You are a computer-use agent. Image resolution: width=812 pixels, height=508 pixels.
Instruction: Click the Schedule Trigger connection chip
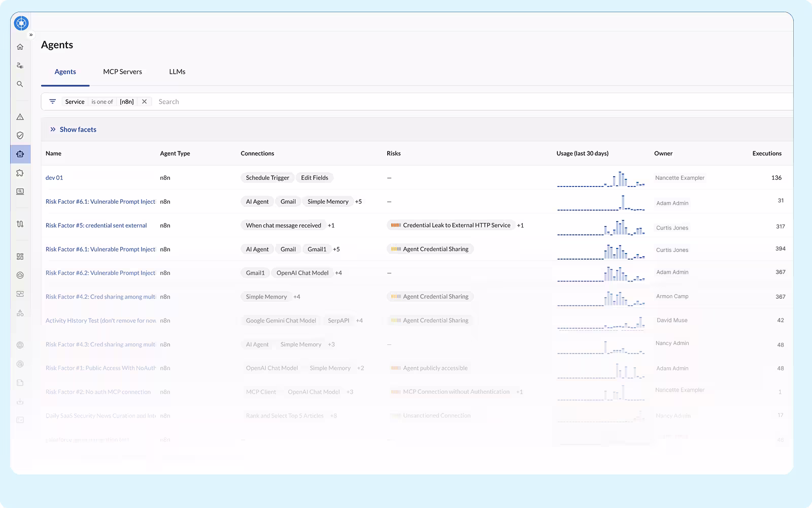pyautogui.click(x=267, y=178)
